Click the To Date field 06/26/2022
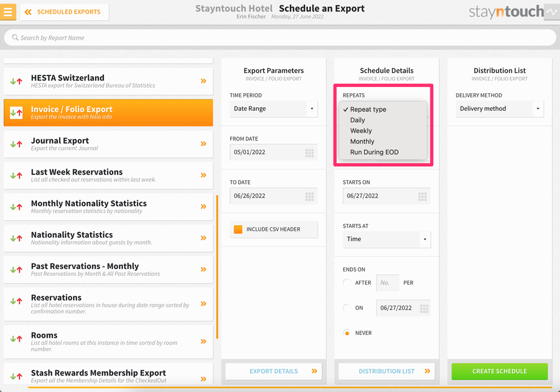560x392 pixels. 273,195
